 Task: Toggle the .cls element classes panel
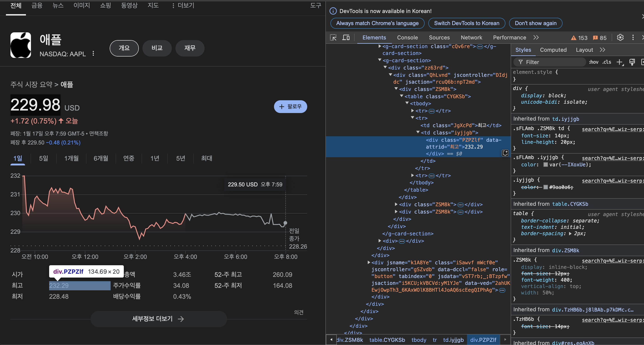click(607, 62)
